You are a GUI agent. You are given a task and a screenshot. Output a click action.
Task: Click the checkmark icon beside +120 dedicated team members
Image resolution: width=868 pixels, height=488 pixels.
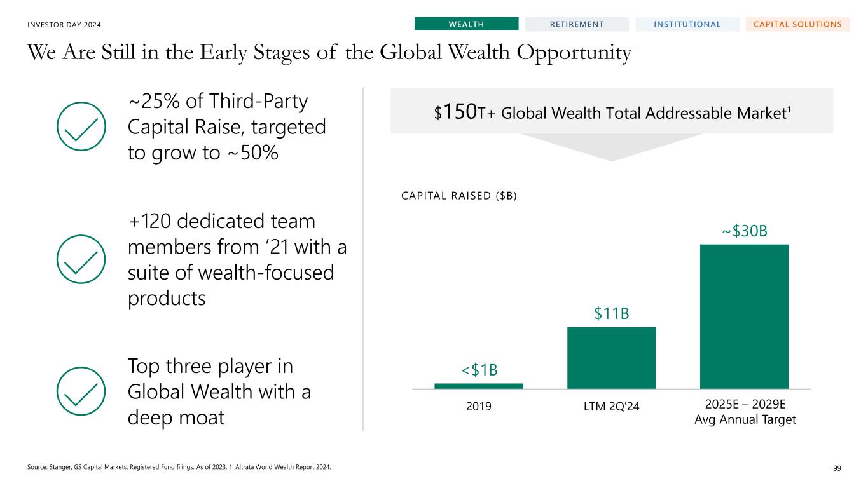point(81,259)
